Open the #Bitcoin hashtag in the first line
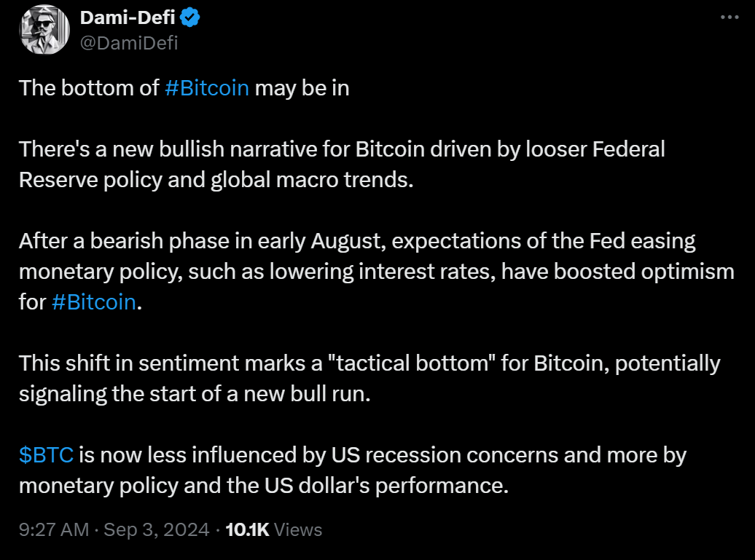Screen dimensions: 755x560 207,88
